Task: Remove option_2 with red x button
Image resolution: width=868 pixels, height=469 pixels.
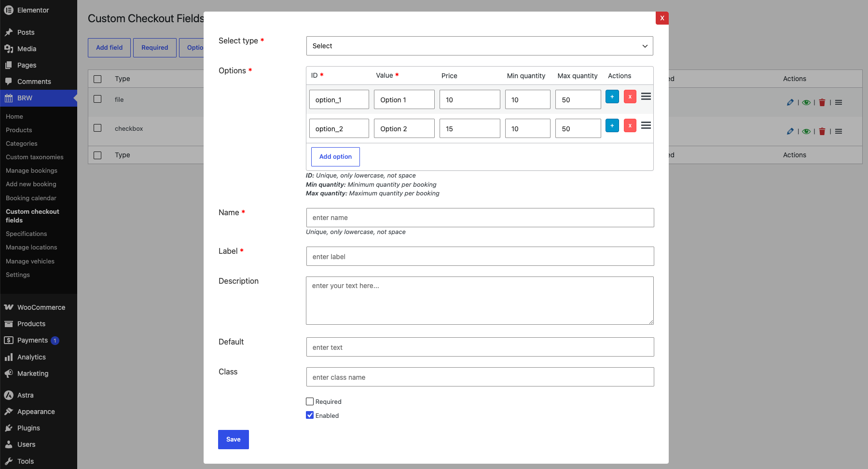Action: [630, 125]
